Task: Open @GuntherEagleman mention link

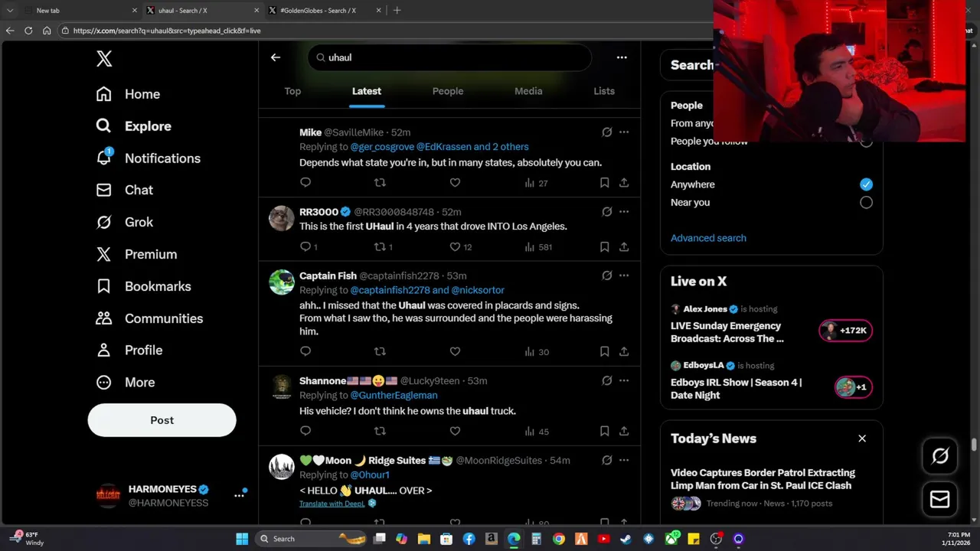Action: [394, 395]
